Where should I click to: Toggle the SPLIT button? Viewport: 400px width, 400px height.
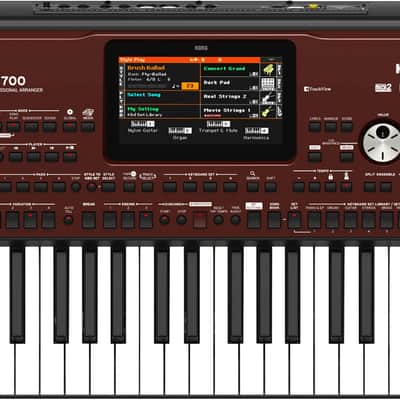coord(370,187)
